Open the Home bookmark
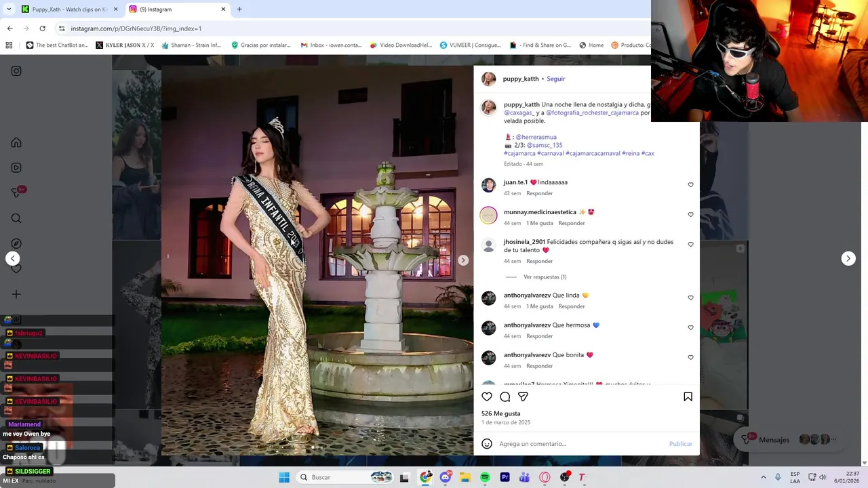The width and height of the screenshot is (868, 488). [x=591, y=45]
